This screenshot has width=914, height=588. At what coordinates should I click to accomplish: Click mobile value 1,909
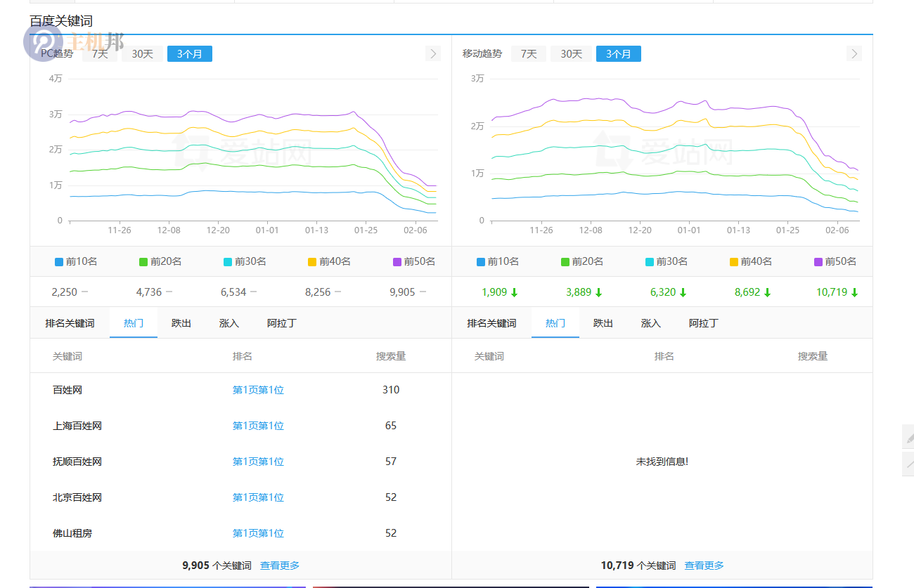point(494,292)
